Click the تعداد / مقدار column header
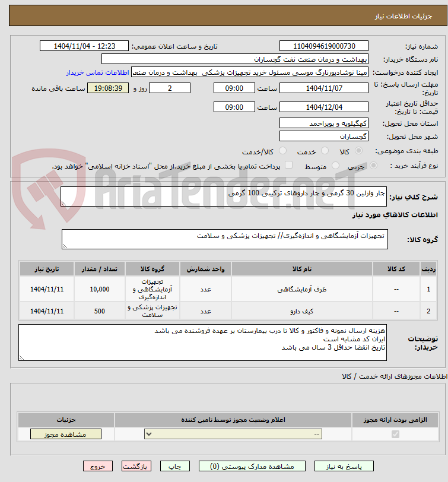This screenshot has width=448, height=482. coord(100,269)
